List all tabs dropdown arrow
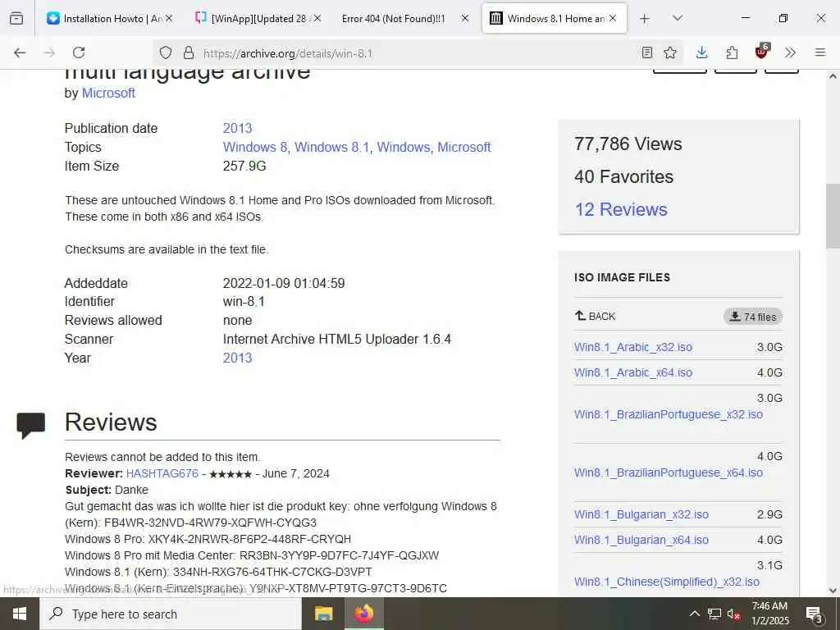Screen dimensions: 840x630 pyautogui.click(x=678, y=18)
